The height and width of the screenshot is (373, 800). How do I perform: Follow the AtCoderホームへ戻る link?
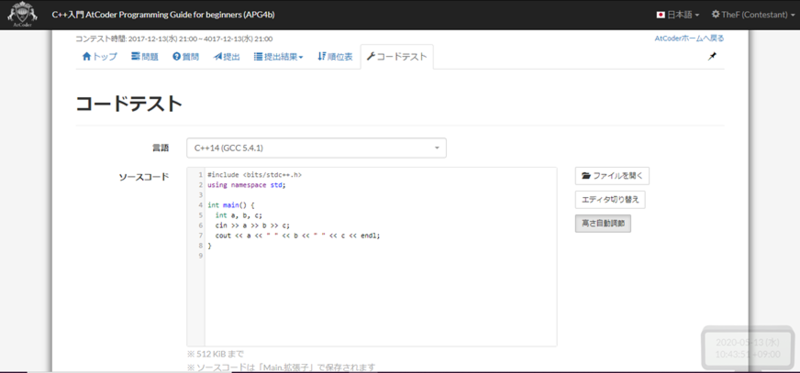point(689,38)
